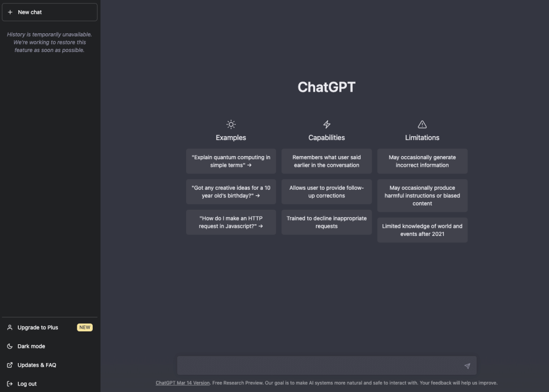Click the external link icon beside Updates & FAQ
Viewport: 549px width, 392px height.
click(x=10, y=365)
